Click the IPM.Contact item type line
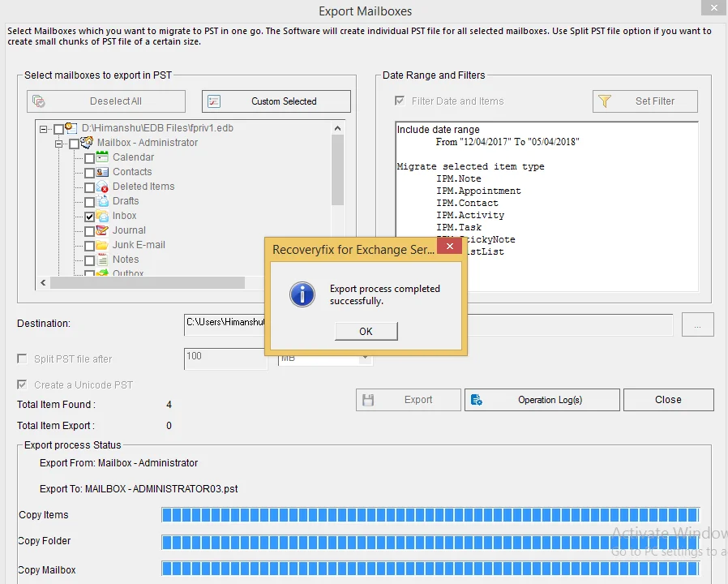The width and height of the screenshot is (728, 584). pos(467,203)
